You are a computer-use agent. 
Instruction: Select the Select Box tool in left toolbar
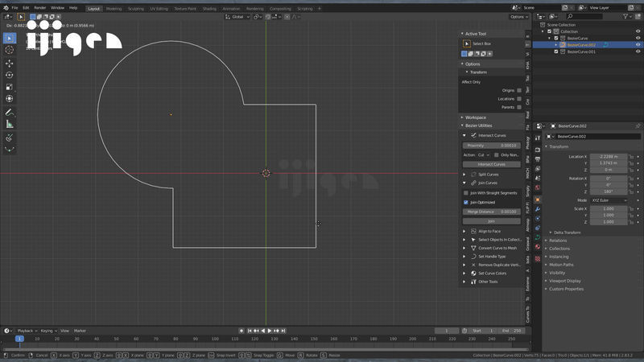coord(10,38)
